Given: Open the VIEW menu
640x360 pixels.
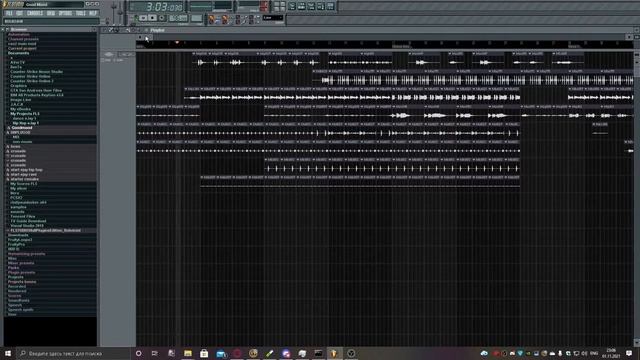Looking at the screenshot, I should pyautogui.click(x=51, y=13).
